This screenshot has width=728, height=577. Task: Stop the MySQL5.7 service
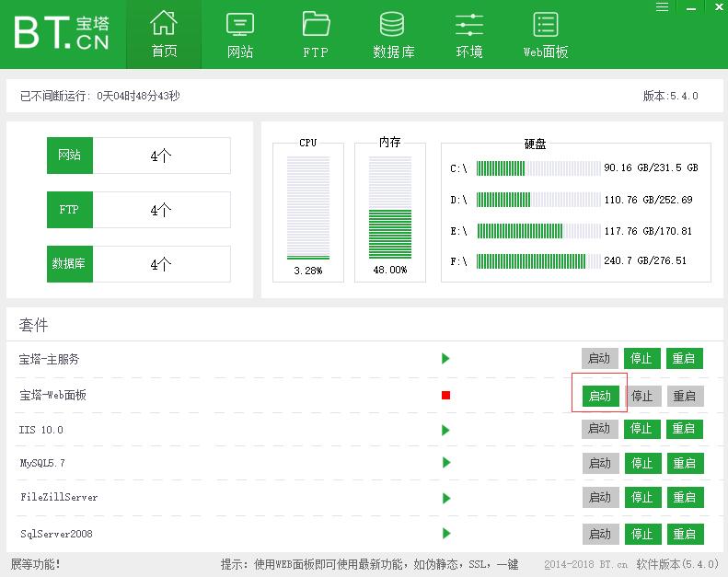tap(642, 463)
